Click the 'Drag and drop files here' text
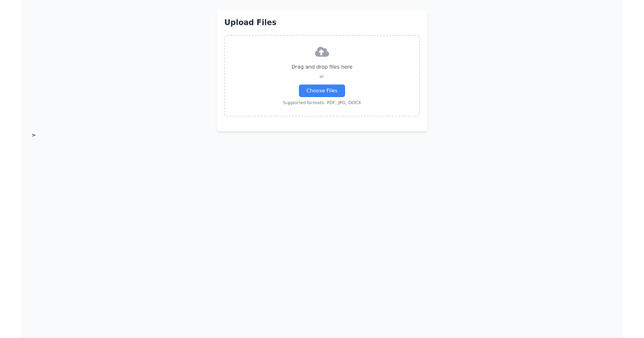The image size is (644, 338). pos(322,67)
